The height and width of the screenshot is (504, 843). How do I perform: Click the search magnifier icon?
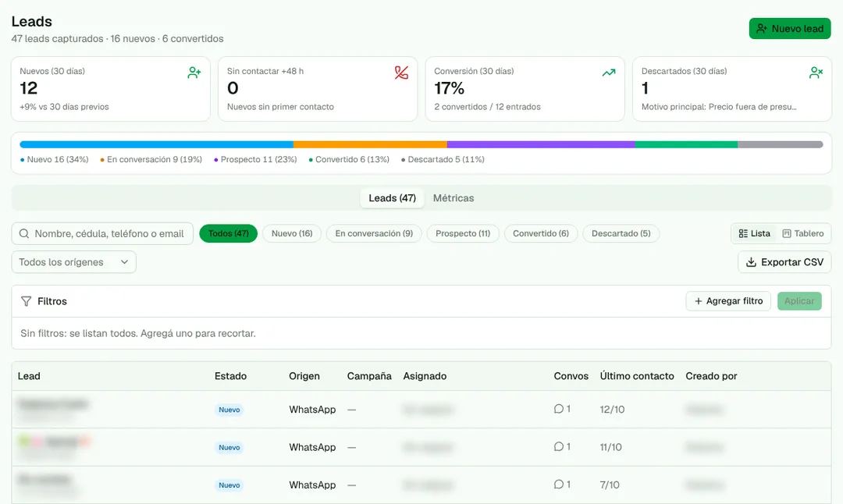click(x=24, y=234)
